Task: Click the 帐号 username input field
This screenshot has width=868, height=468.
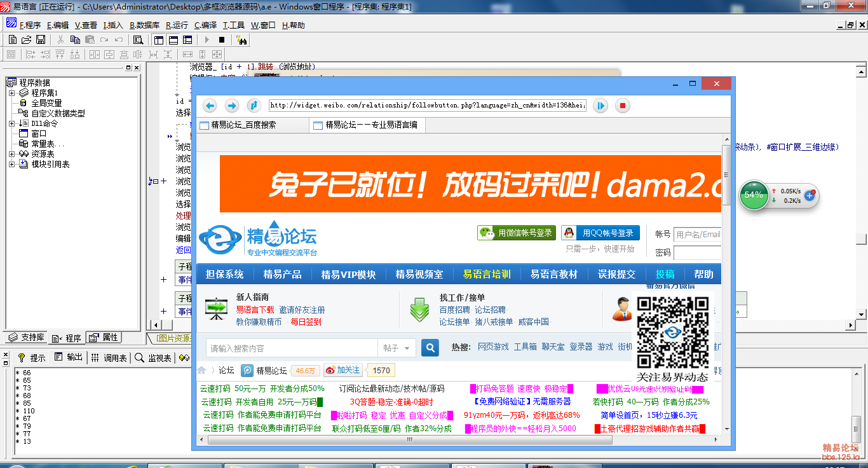Action: click(697, 234)
